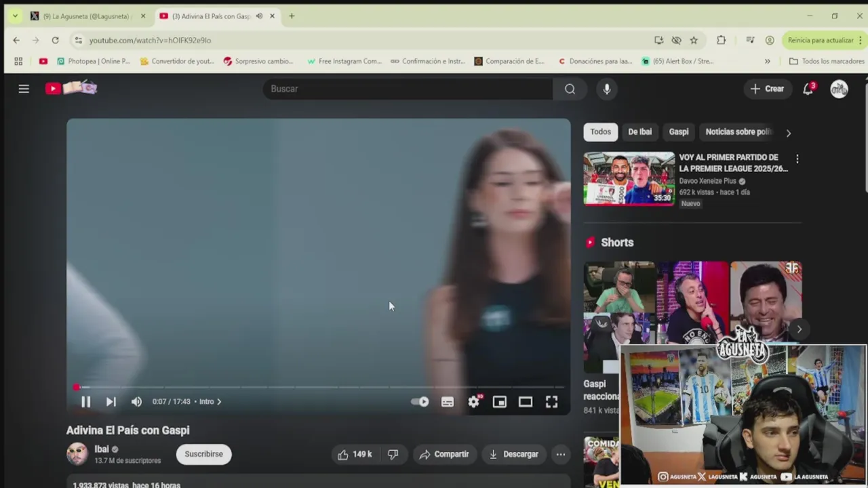868x488 pixels.
Task: Open the account avatar menu
Action: coord(840,89)
